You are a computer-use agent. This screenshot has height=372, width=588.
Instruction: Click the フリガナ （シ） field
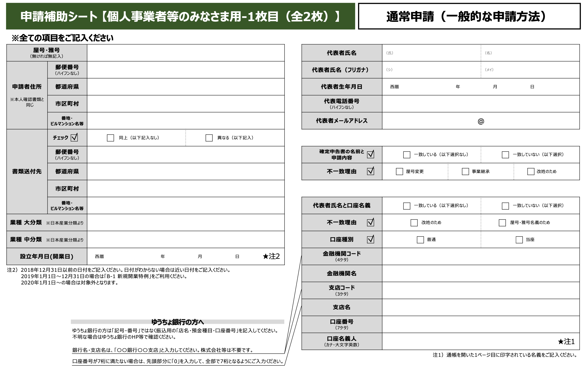tap(432, 70)
